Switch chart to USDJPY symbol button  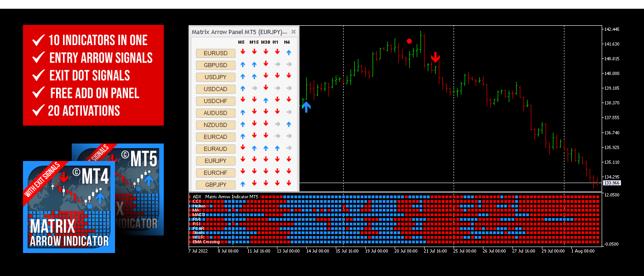tap(216, 77)
